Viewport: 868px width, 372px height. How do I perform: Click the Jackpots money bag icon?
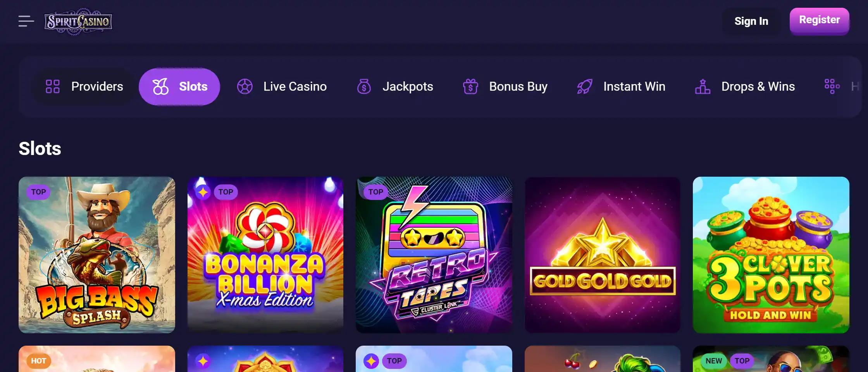pyautogui.click(x=364, y=86)
